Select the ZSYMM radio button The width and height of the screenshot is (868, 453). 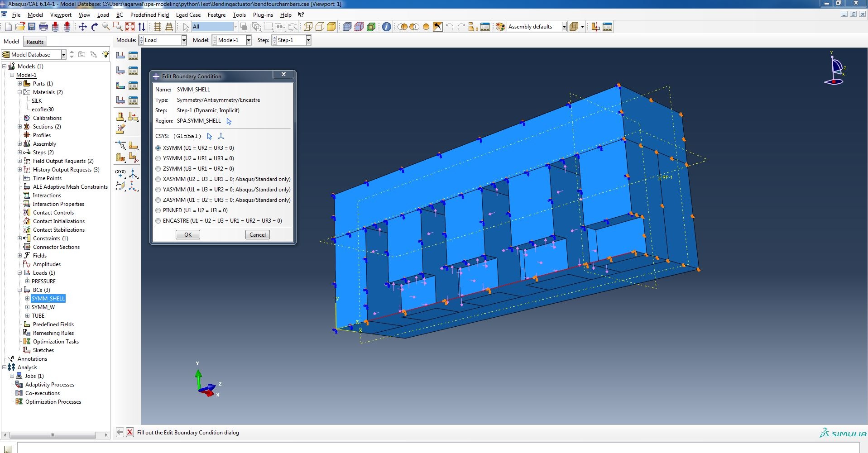click(158, 169)
